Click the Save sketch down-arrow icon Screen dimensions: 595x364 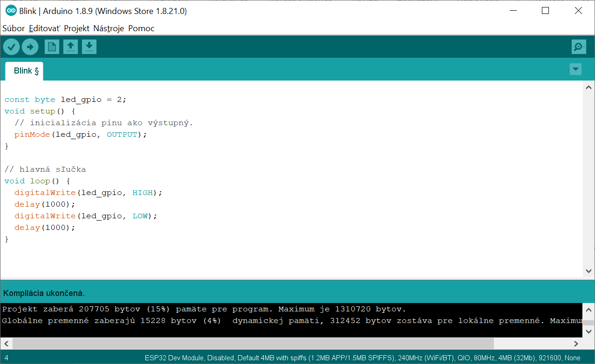click(89, 47)
